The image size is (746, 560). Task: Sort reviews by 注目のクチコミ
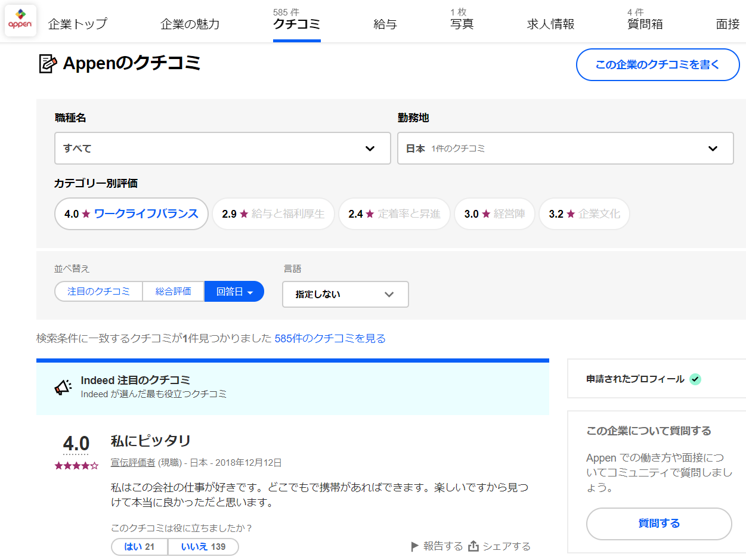click(98, 292)
